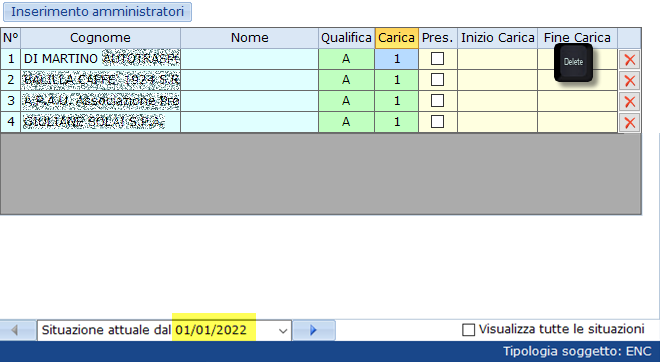660x362 pixels.
Task: Click the Carica column header
Action: pyautogui.click(x=397, y=38)
